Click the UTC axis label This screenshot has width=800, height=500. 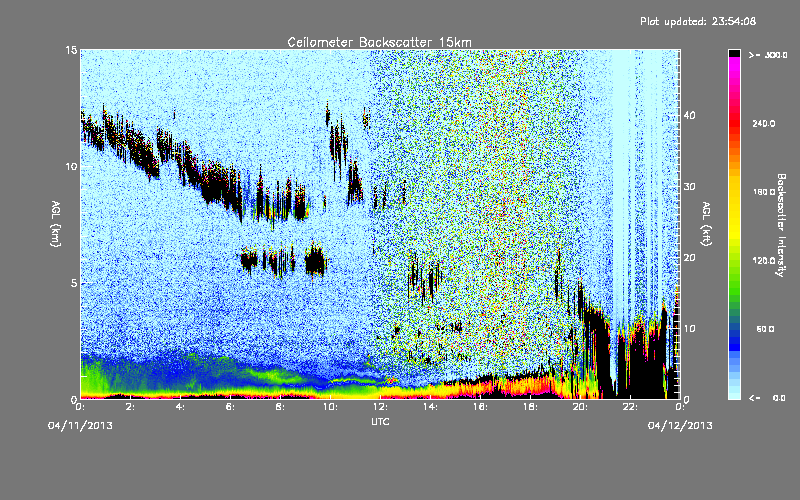[x=380, y=422]
